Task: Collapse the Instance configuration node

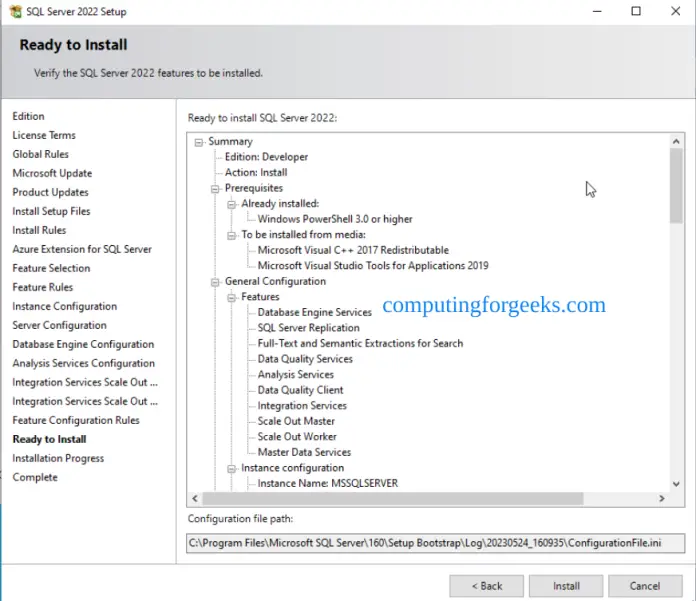Action: click(231, 468)
